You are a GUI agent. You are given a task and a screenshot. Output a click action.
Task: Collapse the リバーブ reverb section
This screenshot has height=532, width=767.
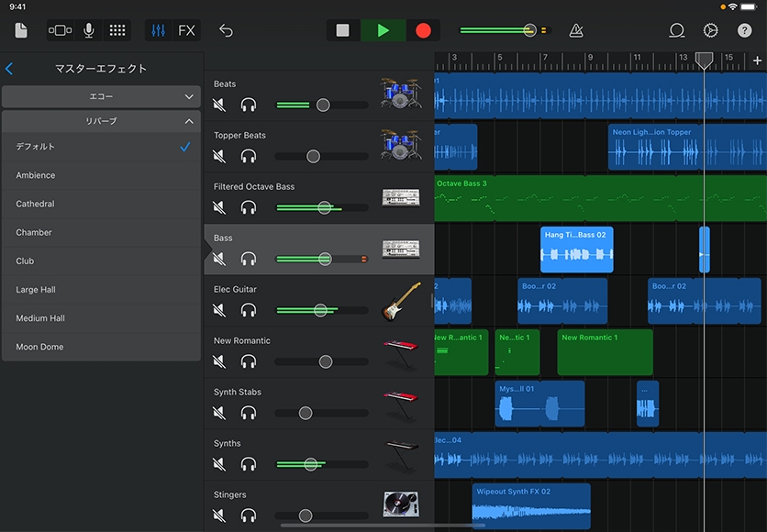[101, 121]
